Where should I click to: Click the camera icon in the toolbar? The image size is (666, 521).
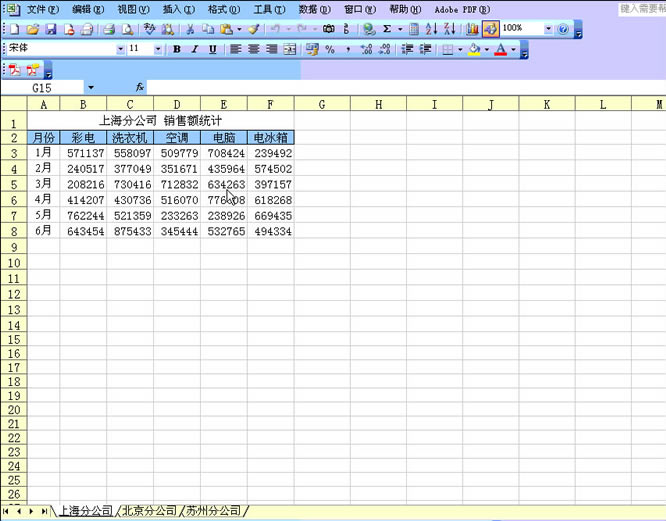[x=328, y=29]
